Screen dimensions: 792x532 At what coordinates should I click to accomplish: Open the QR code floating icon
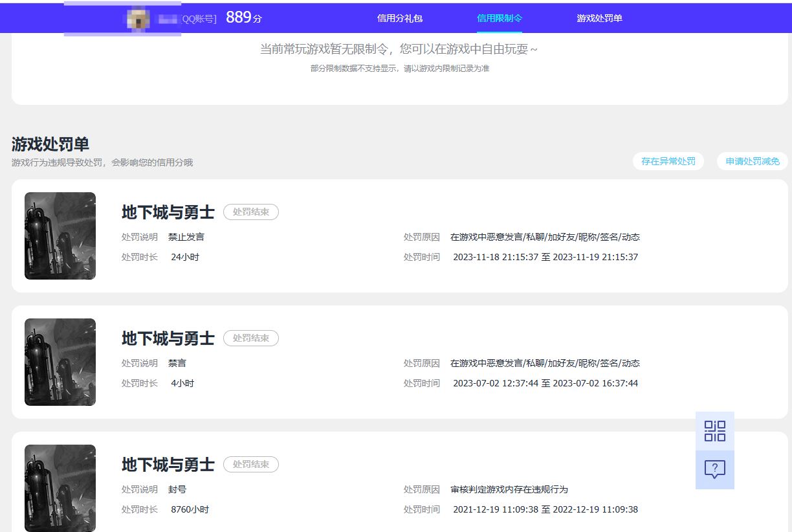pyautogui.click(x=714, y=431)
